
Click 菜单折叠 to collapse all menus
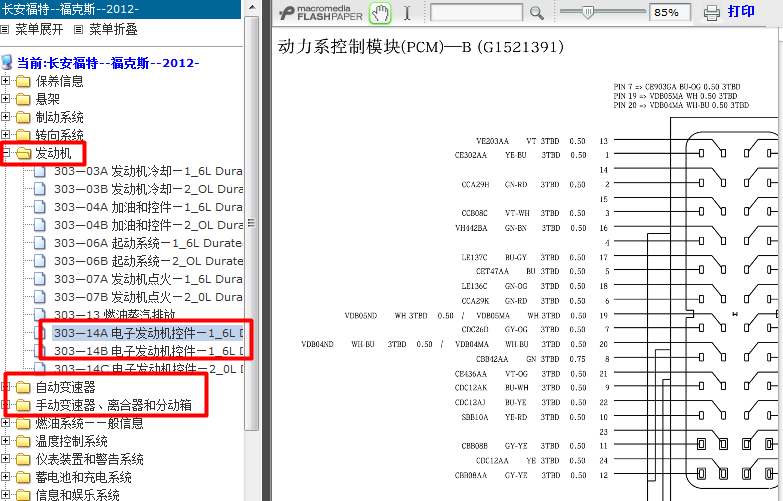tap(113, 29)
